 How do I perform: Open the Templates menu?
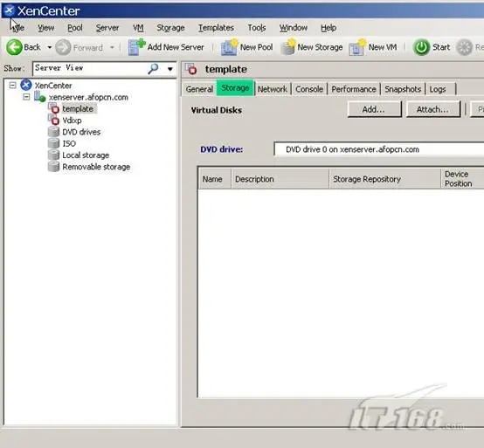[216, 28]
